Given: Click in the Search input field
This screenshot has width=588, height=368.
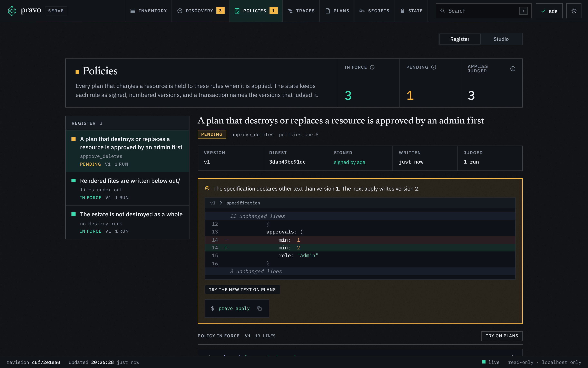Looking at the screenshot, I should pos(483,11).
